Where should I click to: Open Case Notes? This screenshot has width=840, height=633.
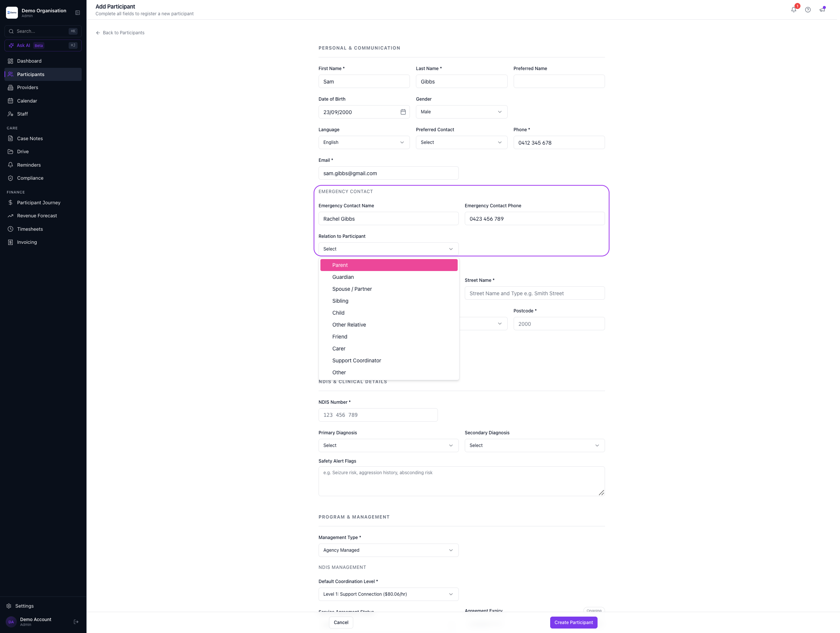tap(43, 139)
